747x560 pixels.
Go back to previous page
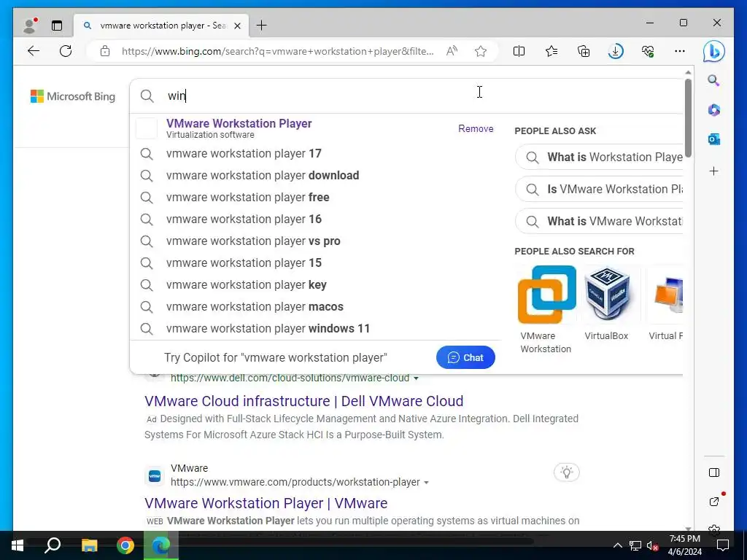pyautogui.click(x=34, y=51)
